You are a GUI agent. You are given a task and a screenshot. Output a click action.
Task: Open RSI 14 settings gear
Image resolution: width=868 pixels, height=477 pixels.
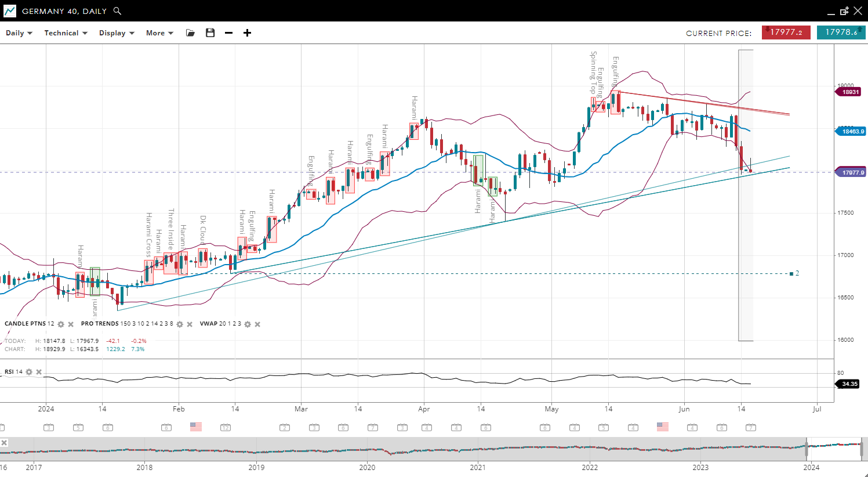29,372
